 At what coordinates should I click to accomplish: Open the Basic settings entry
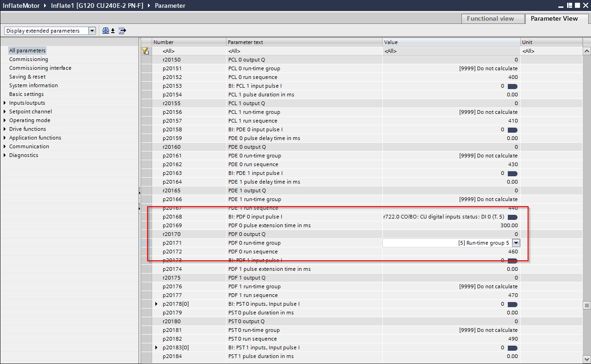pos(27,94)
